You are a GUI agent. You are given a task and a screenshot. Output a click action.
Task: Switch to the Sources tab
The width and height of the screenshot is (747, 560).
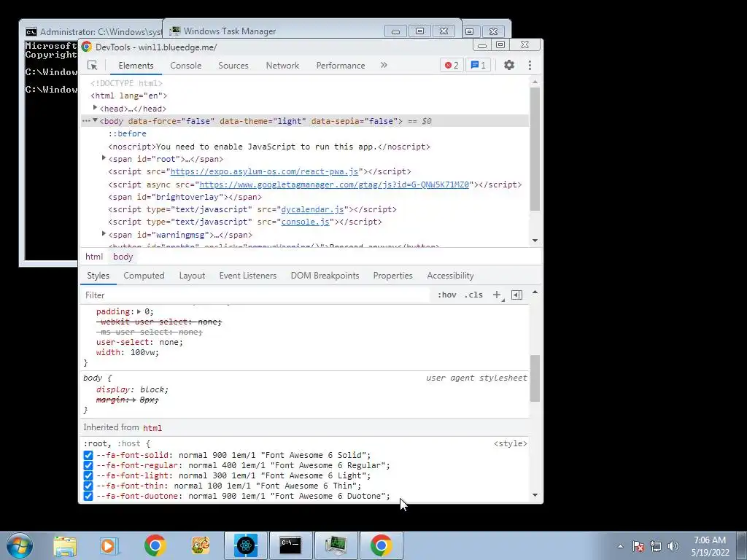(233, 65)
